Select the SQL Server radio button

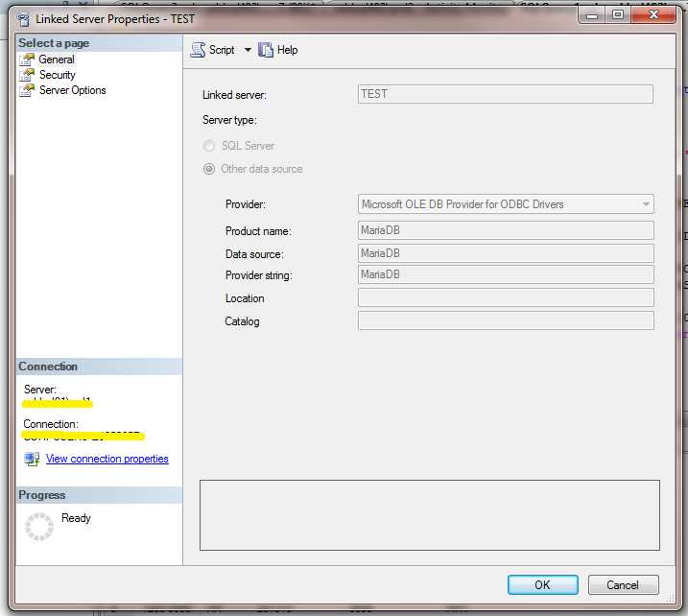(x=209, y=146)
